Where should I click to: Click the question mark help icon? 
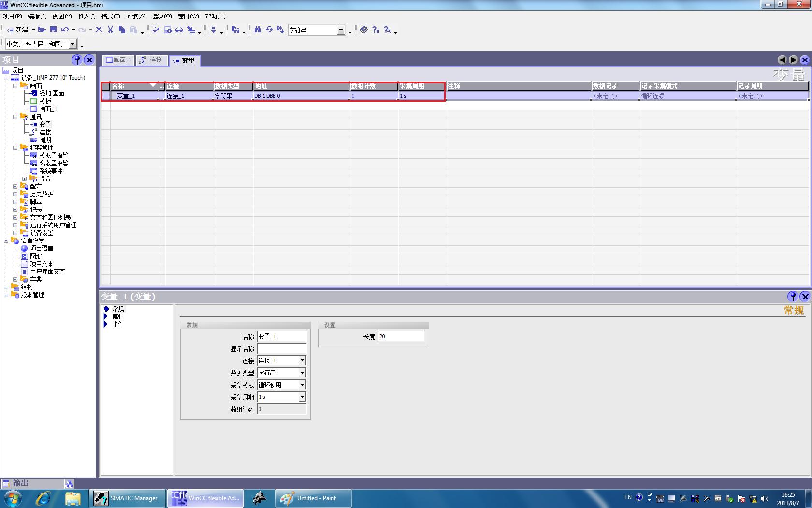[x=376, y=30]
